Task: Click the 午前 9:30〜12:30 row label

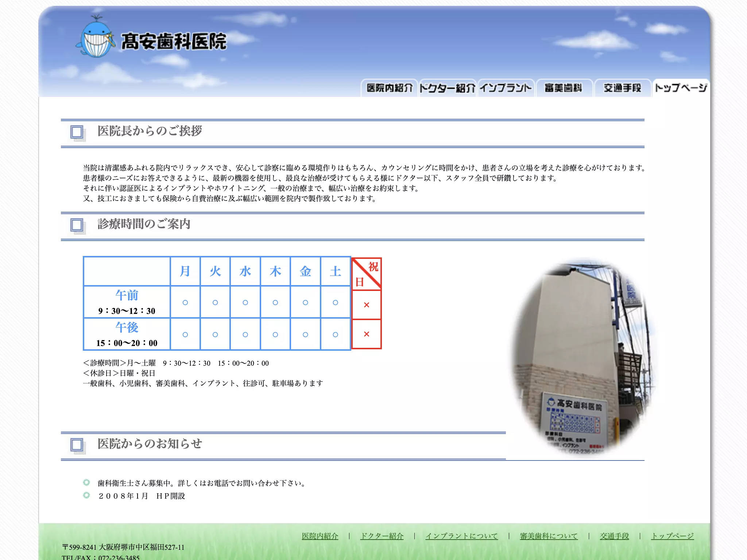Action: pyautogui.click(x=127, y=302)
